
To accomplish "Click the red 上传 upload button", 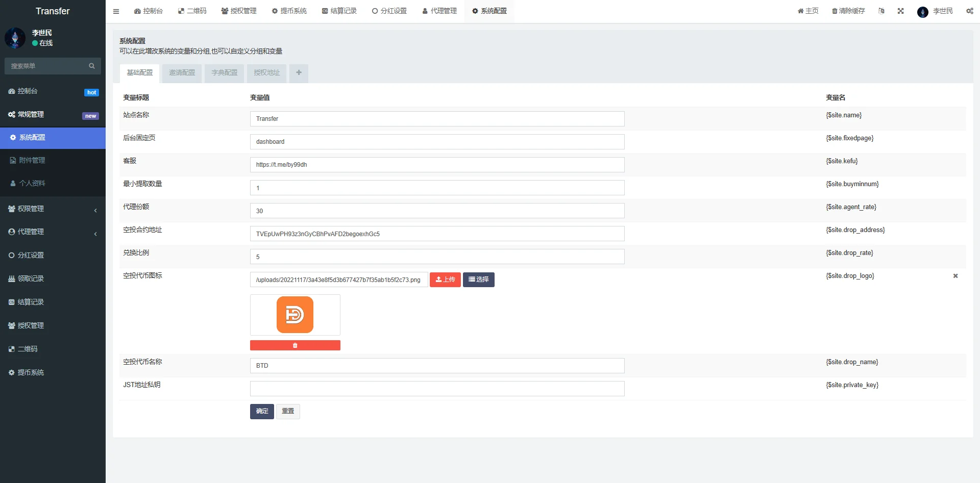I will 445,279.
